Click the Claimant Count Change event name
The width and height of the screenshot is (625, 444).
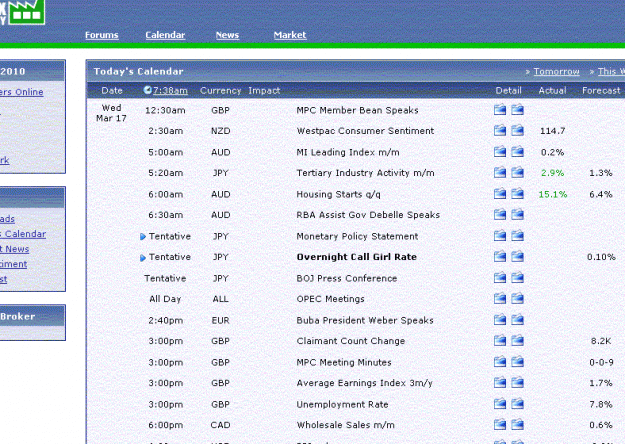350,341
